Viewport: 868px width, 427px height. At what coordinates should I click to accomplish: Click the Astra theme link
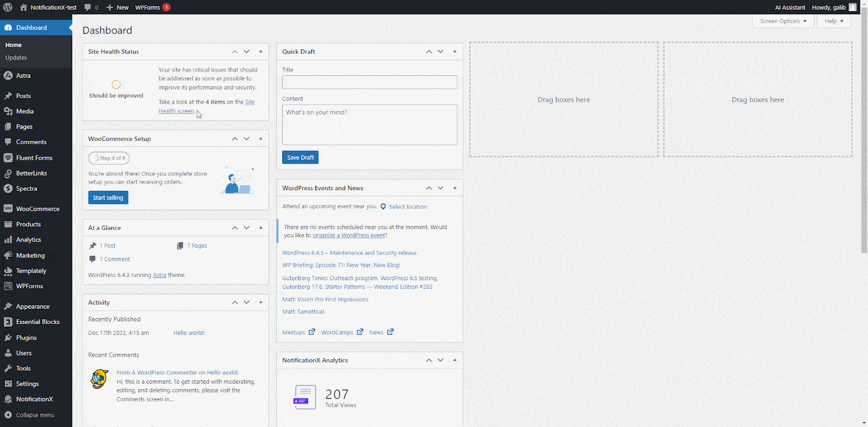(x=159, y=275)
